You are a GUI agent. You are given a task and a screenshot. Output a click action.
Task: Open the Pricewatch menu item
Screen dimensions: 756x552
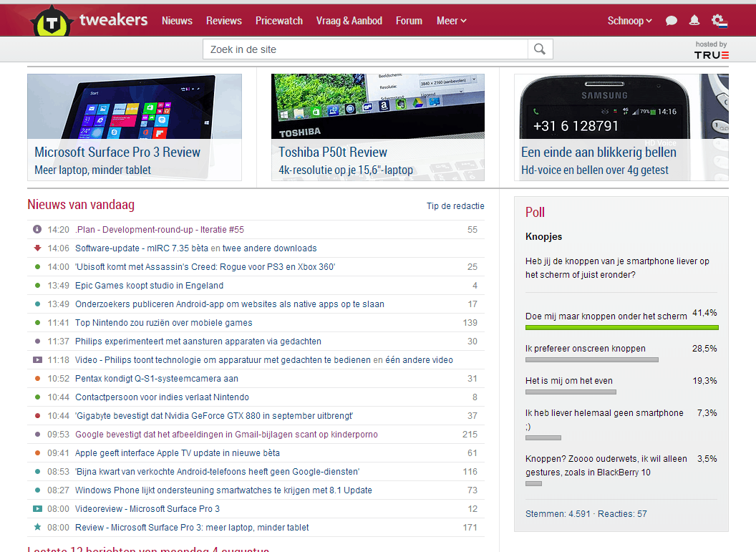(x=279, y=21)
